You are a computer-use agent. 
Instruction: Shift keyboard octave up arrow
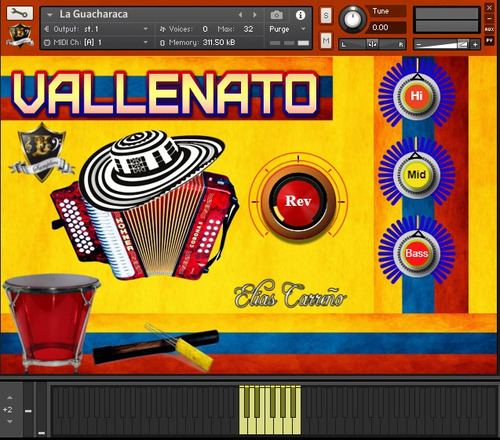click(10, 398)
